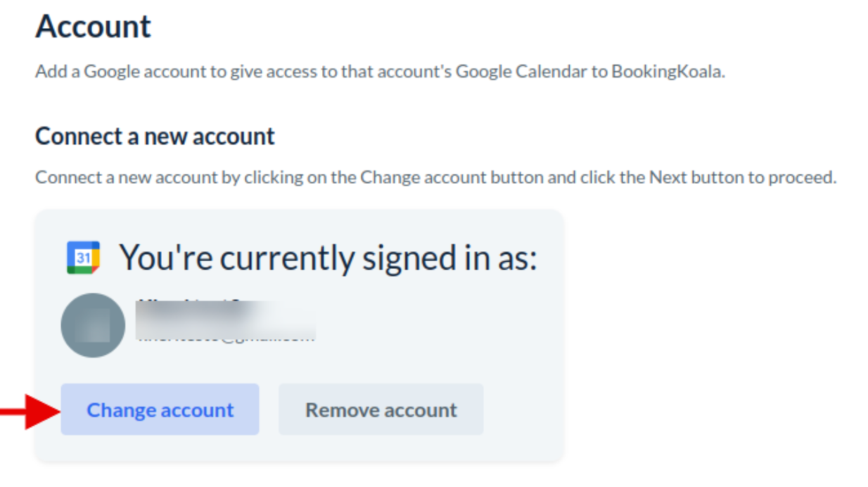Select the Connect a new account heading
This screenshot has width=868, height=487.
tap(155, 136)
